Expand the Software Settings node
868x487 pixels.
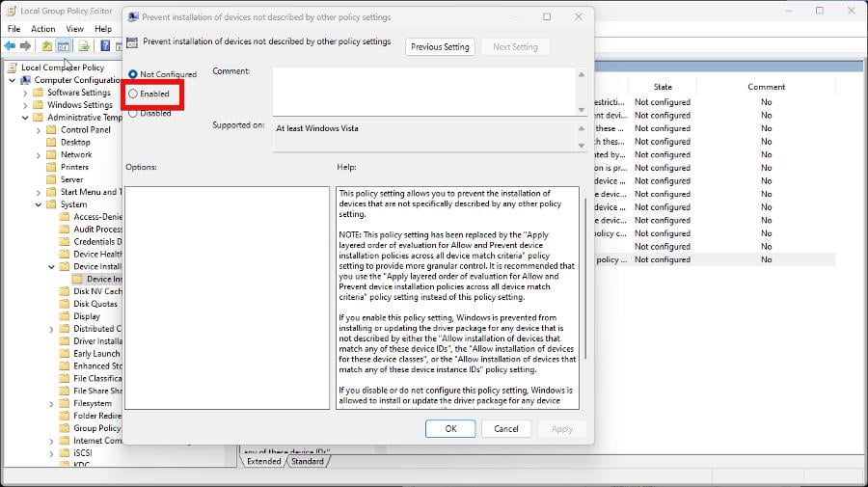pyautogui.click(x=25, y=93)
